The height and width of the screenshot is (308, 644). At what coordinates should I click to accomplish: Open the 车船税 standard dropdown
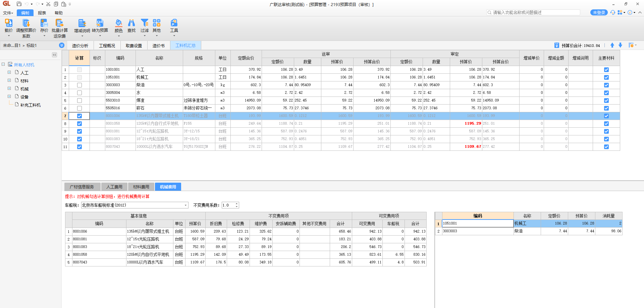[185, 205]
